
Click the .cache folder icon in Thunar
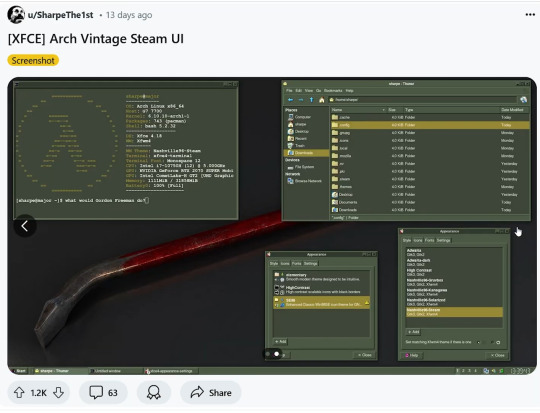click(x=335, y=117)
